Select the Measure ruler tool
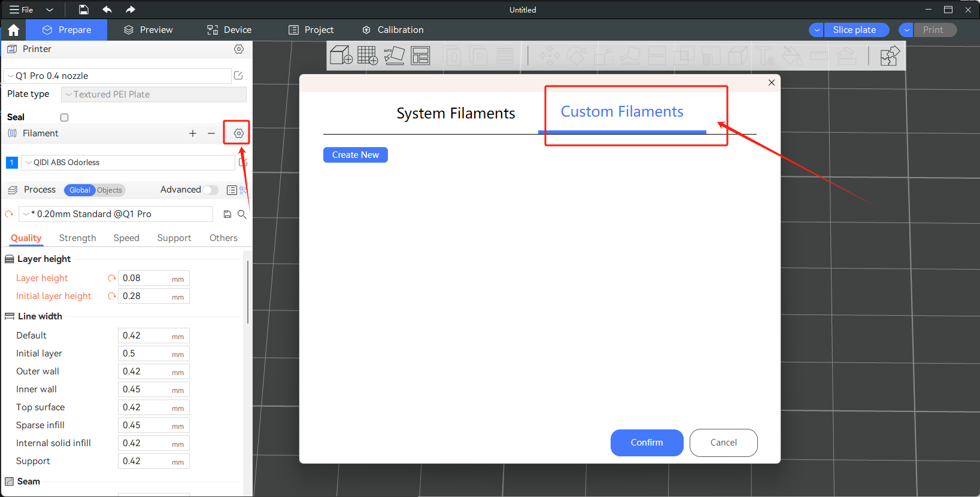The height and width of the screenshot is (497, 980). (818, 56)
